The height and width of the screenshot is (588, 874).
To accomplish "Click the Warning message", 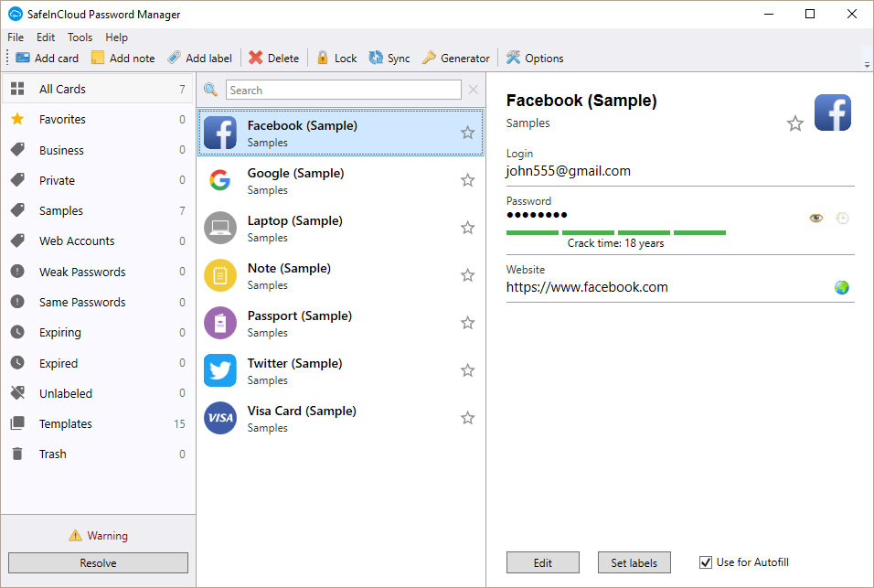I will 98,536.
